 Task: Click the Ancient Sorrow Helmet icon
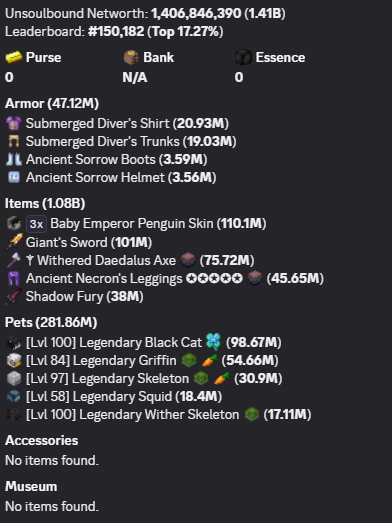[14, 177]
